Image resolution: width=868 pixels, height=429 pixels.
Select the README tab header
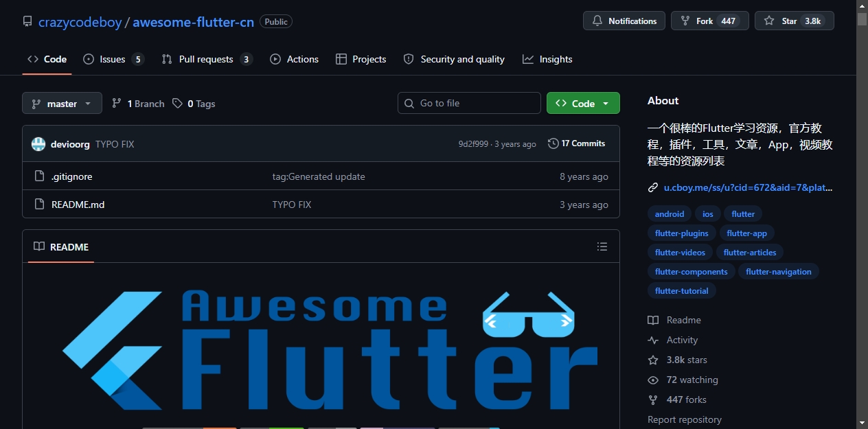click(61, 246)
